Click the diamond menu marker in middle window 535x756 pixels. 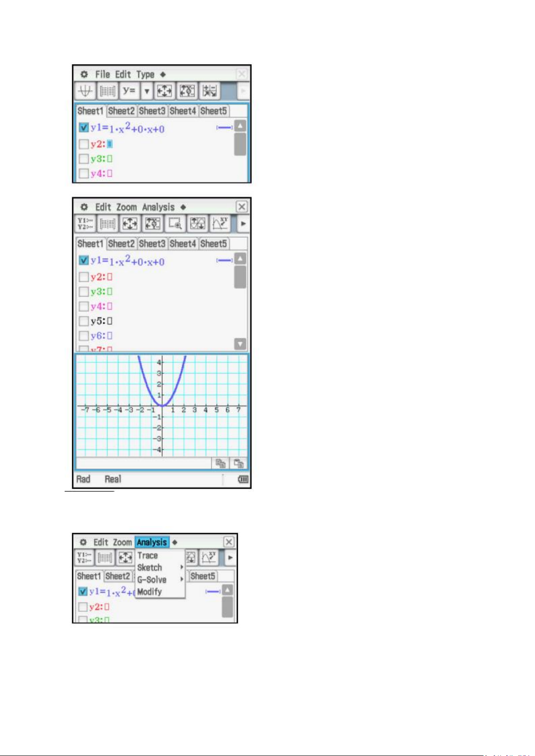pos(183,207)
